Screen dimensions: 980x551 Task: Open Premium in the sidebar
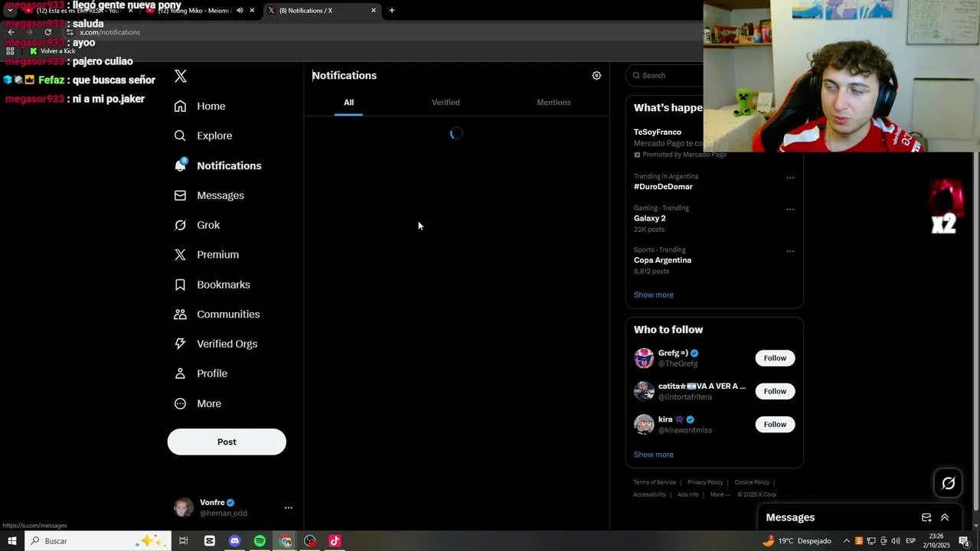tap(207, 254)
